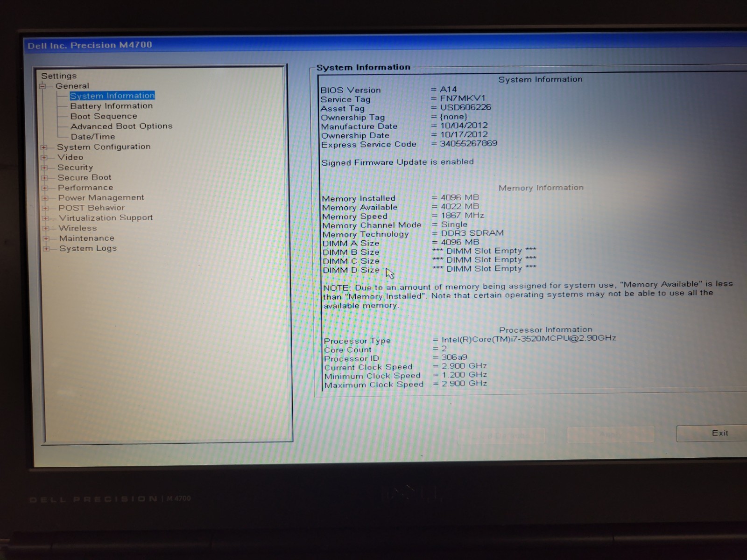Click Memory Channel Mode value Single

pos(454,224)
